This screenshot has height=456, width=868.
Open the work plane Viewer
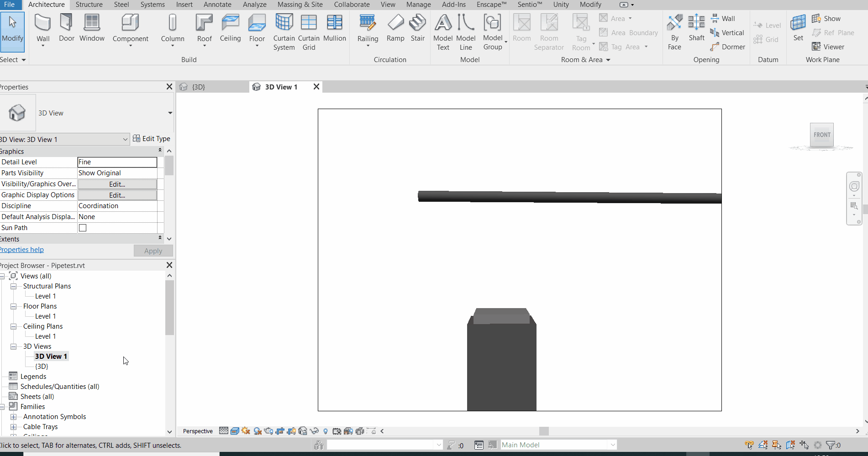coord(828,47)
